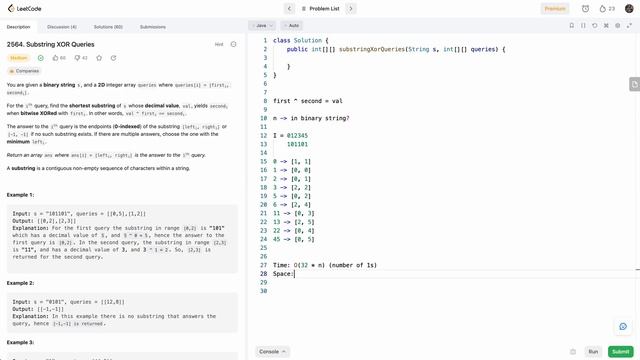This screenshot has height=360, width=640.
Task: Open the Auto mode dropdown
Action: [291, 26]
